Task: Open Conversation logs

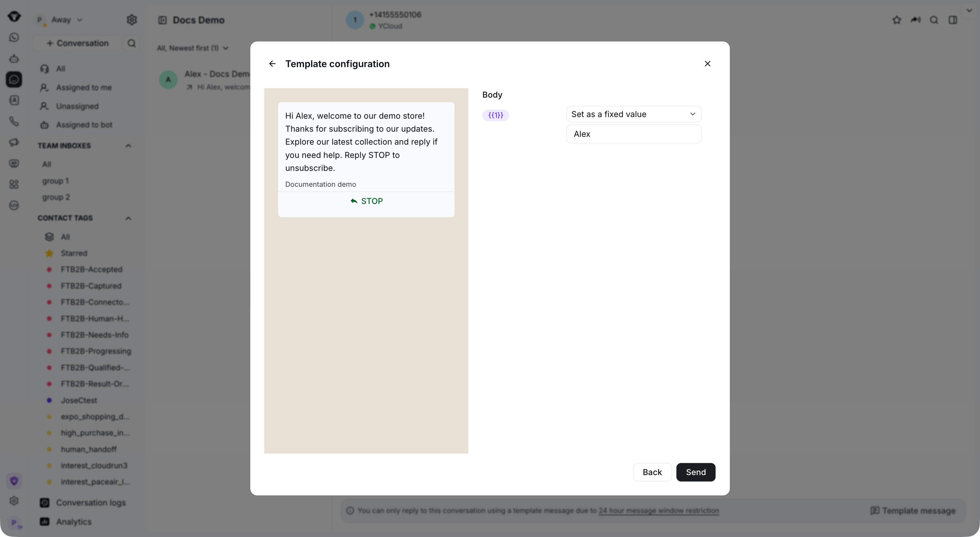Action: tap(83, 502)
